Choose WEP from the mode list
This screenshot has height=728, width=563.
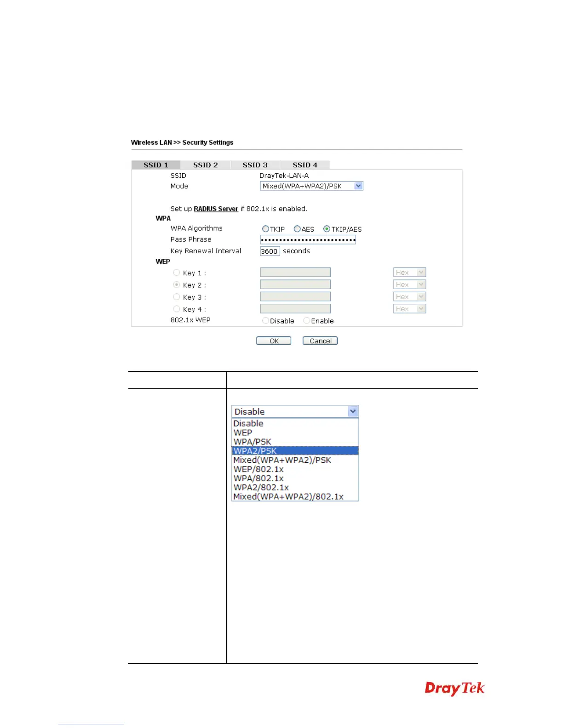click(x=295, y=433)
